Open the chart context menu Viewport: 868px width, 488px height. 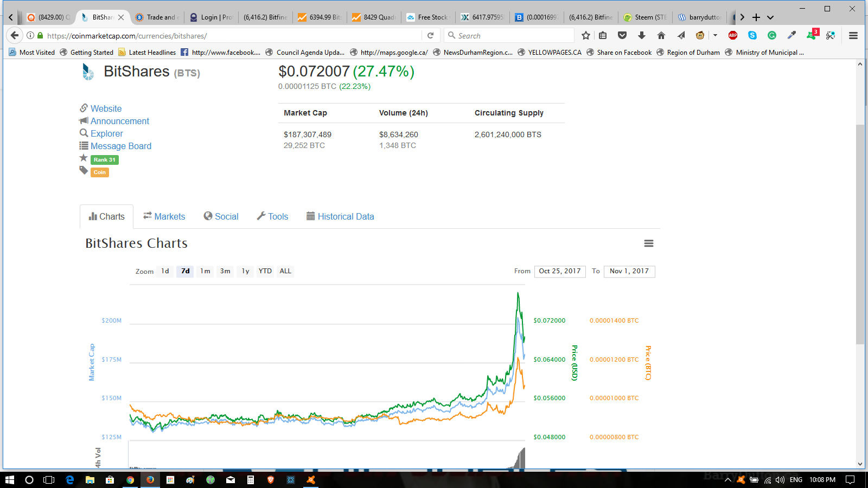click(649, 243)
